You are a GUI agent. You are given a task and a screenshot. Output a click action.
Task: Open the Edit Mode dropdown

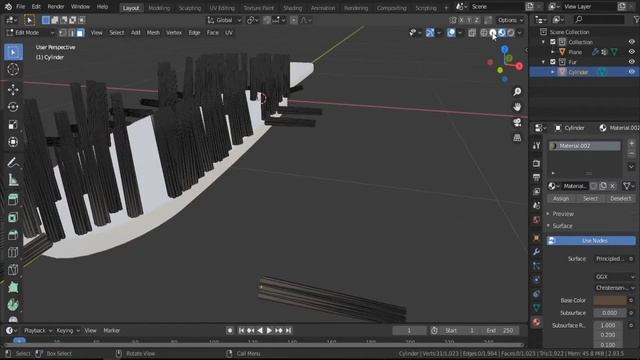(x=30, y=33)
